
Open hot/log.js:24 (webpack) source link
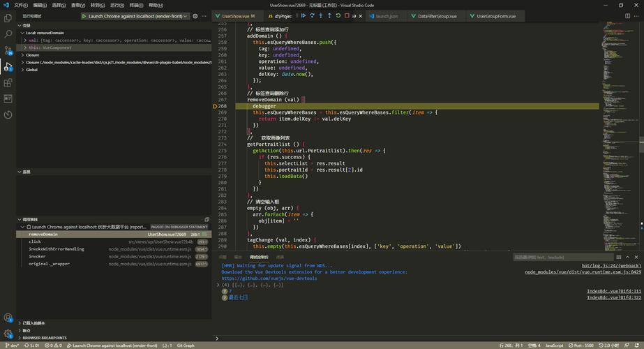[611, 265]
